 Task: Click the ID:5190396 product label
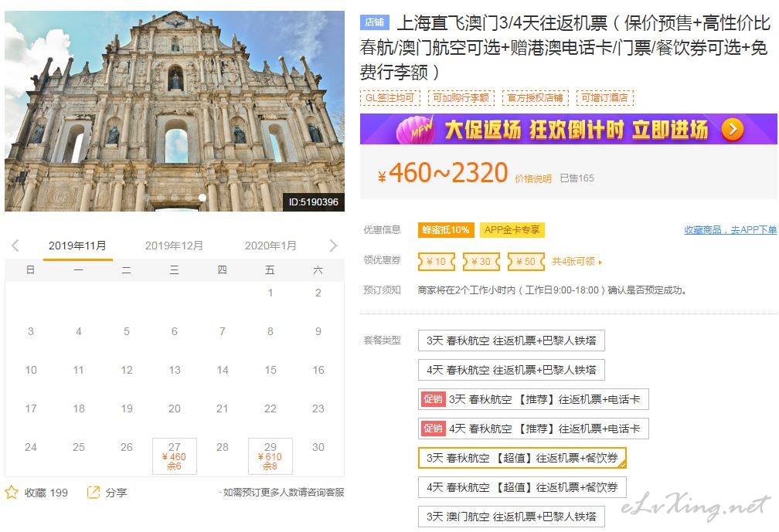coord(314,202)
